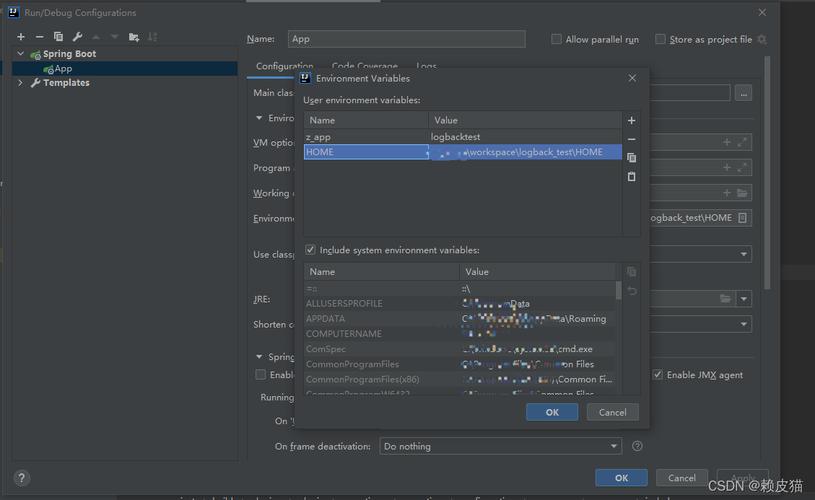The image size is (815, 500).
Task: Select the CommonProgramFiles(x86) system variable row
Action: [459, 379]
